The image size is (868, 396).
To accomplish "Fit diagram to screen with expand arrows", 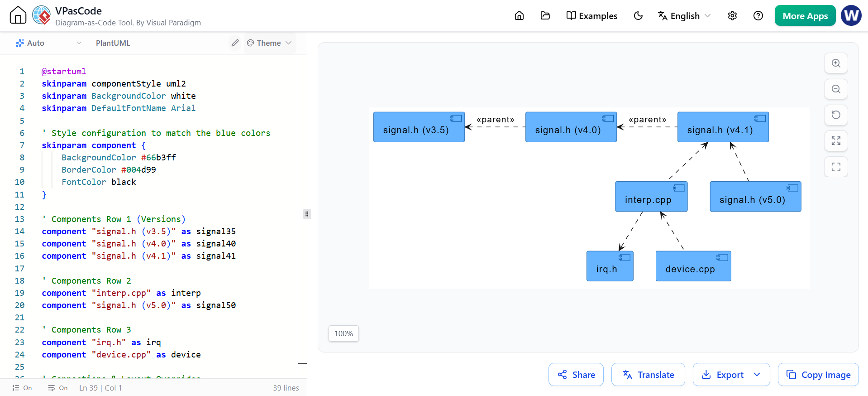I will [836, 141].
